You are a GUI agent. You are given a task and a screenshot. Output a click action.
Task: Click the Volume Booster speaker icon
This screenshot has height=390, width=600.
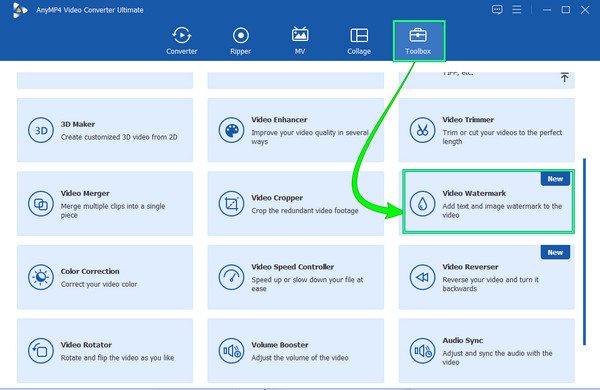231,351
